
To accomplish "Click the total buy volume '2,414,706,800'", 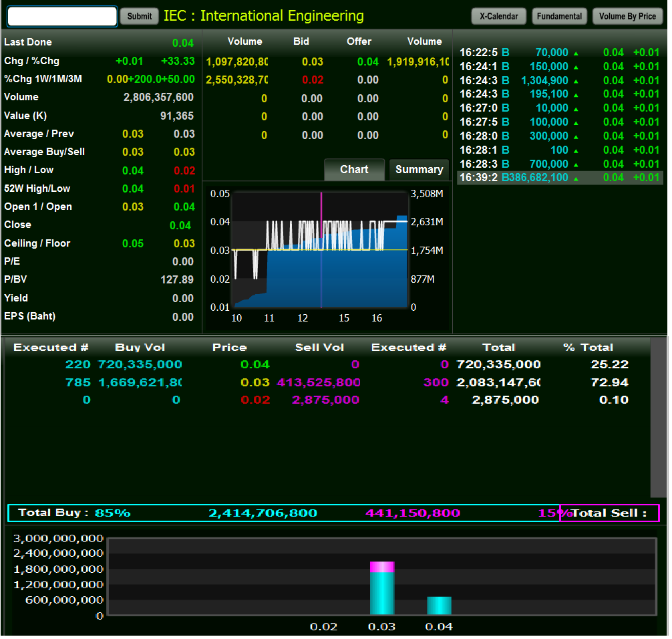I will [x=263, y=513].
